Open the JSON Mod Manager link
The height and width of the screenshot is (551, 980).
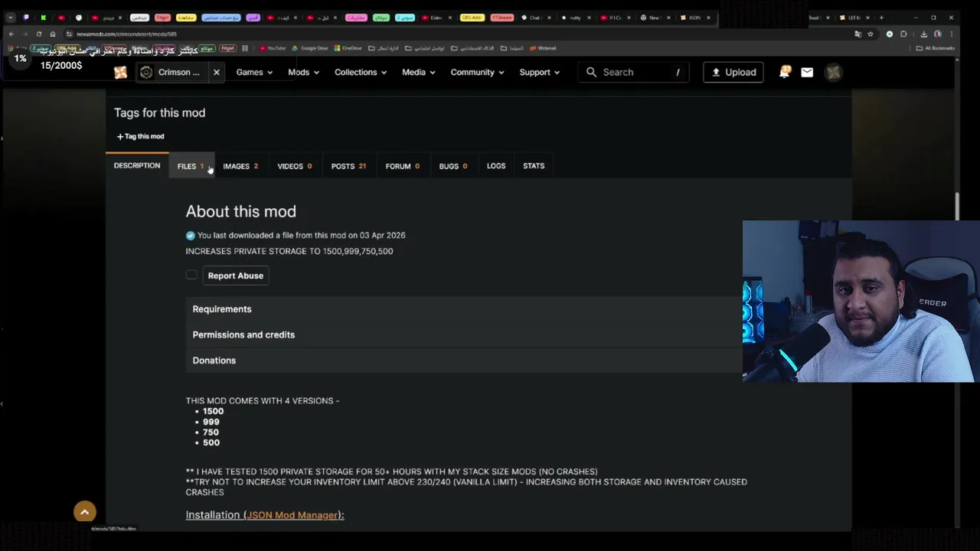292,515
